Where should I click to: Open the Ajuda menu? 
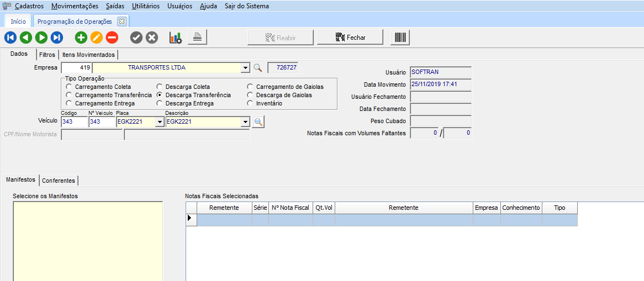pyautogui.click(x=209, y=6)
